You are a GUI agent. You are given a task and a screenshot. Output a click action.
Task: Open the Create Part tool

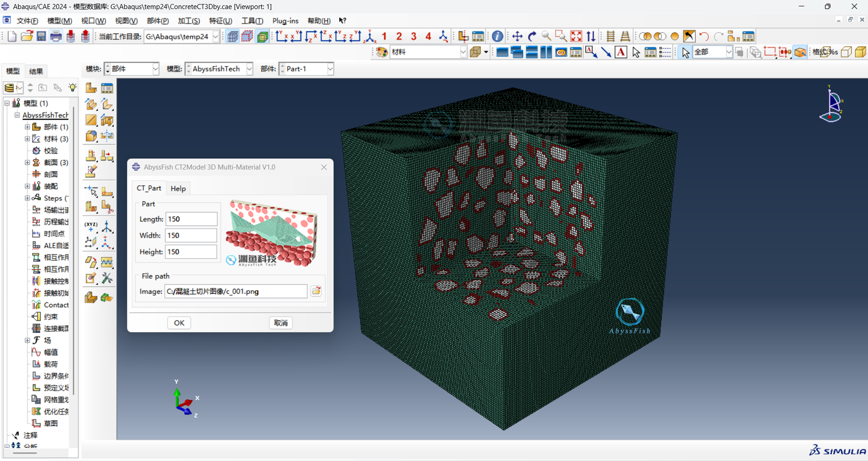[91, 88]
